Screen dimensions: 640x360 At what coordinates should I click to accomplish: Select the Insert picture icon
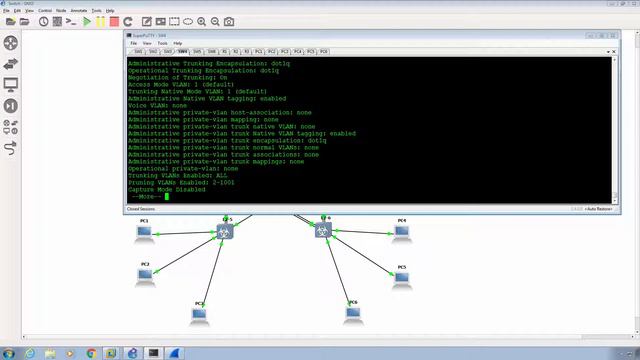[x=160, y=22]
